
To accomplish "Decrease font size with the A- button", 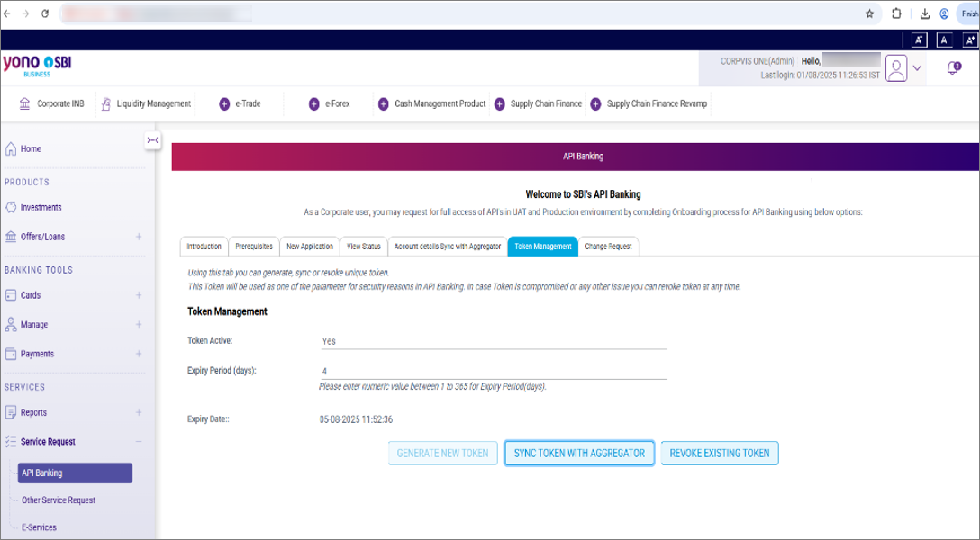I will pos(920,40).
